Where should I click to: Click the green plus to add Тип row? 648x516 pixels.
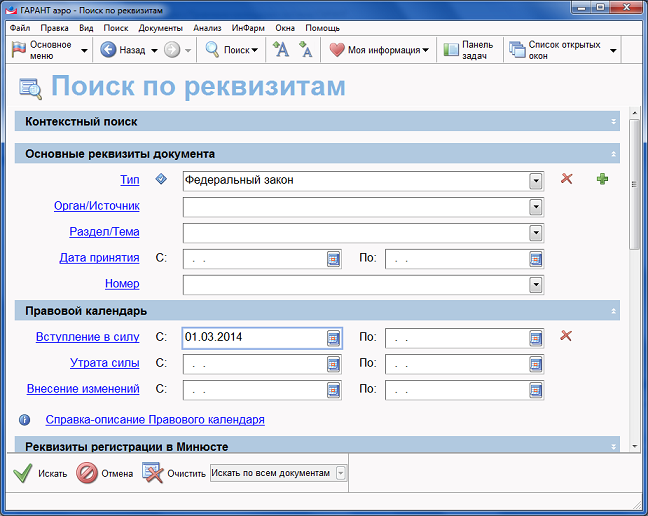coord(602,179)
